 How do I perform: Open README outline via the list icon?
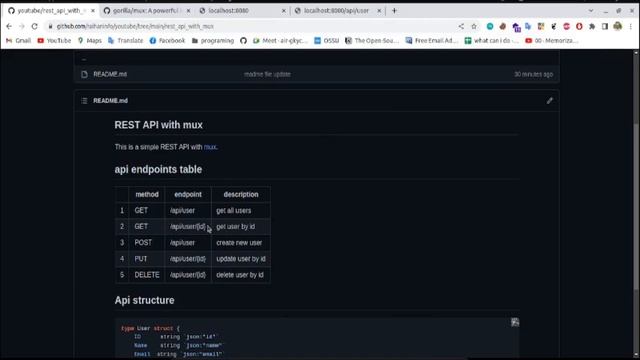click(84, 100)
